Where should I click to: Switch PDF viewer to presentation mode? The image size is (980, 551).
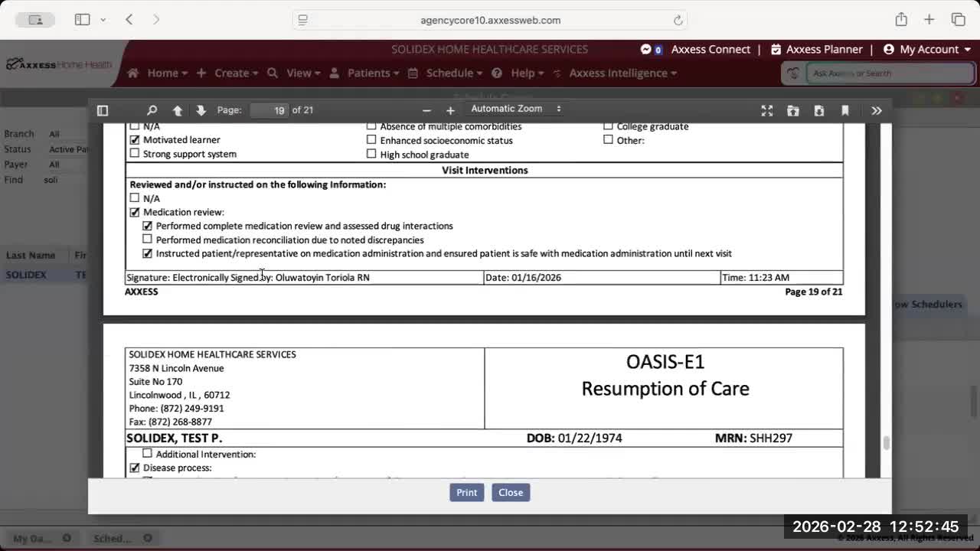766,110
